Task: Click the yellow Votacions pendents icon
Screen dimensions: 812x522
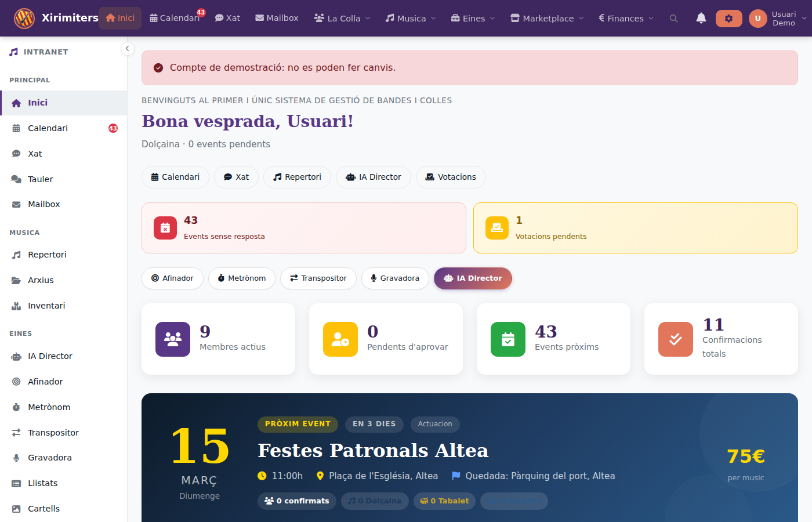Action: tap(497, 228)
